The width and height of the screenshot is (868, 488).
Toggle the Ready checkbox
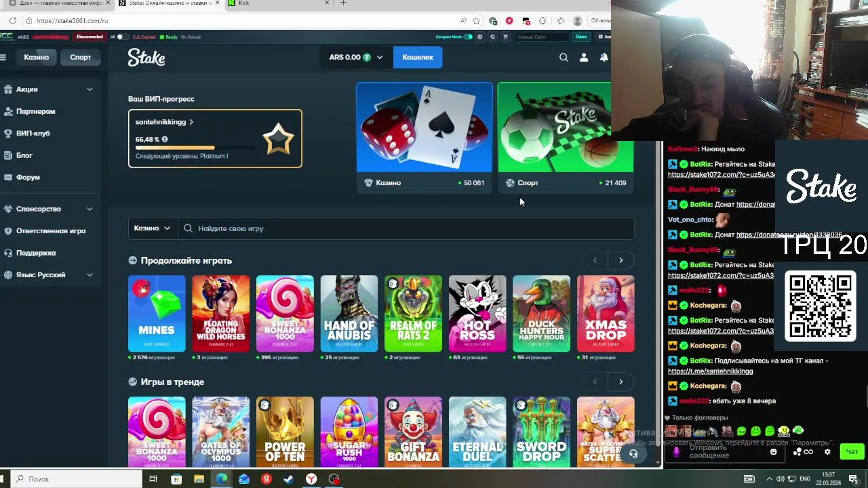pyautogui.click(x=162, y=37)
